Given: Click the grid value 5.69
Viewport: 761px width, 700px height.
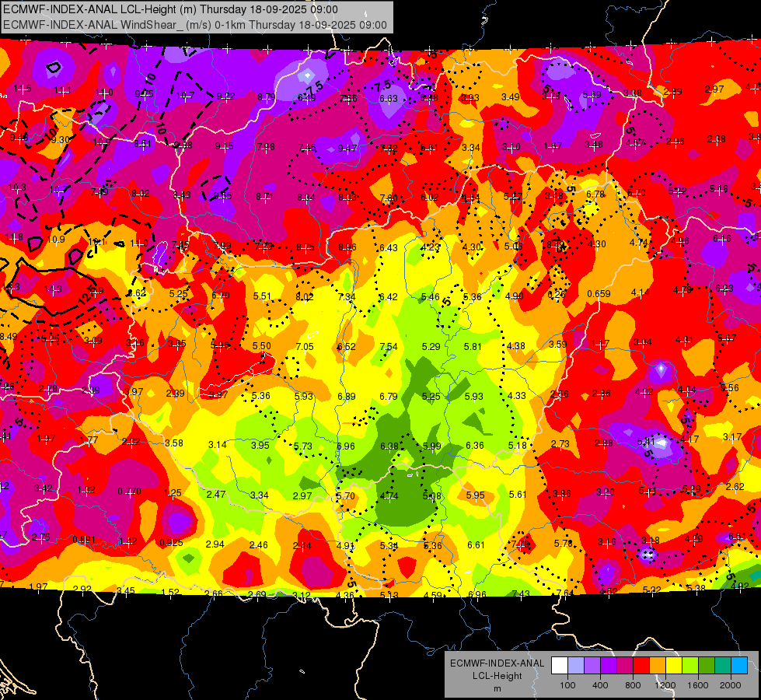Looking at the screenshot, I should [592, 95].
